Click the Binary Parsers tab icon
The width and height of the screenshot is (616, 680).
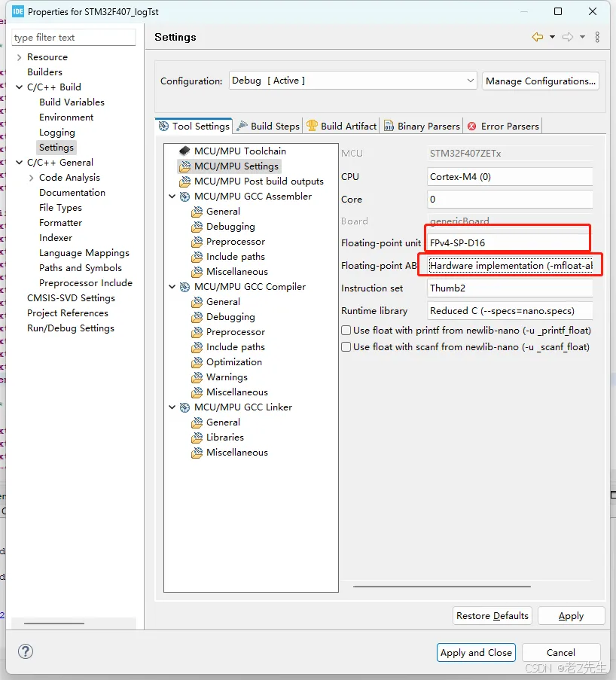(x=389, y=127)
